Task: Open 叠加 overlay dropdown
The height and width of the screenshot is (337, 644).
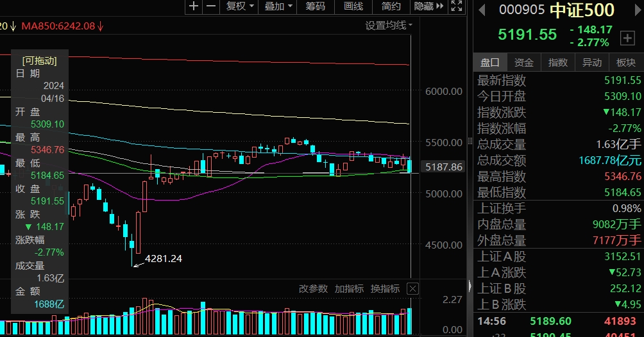Action: [278, 6]
